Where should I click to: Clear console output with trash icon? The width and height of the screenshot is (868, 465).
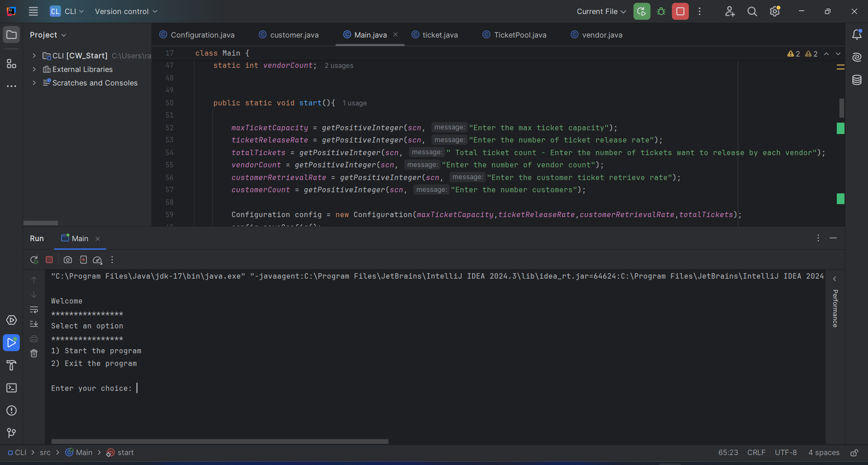click(34, 354)
